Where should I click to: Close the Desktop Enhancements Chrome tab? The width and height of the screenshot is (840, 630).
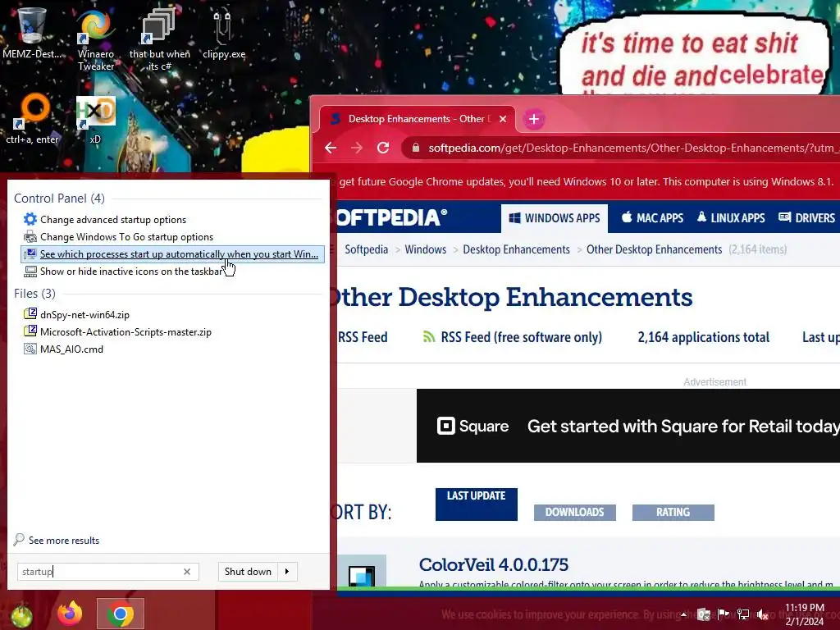click(503, 119)
